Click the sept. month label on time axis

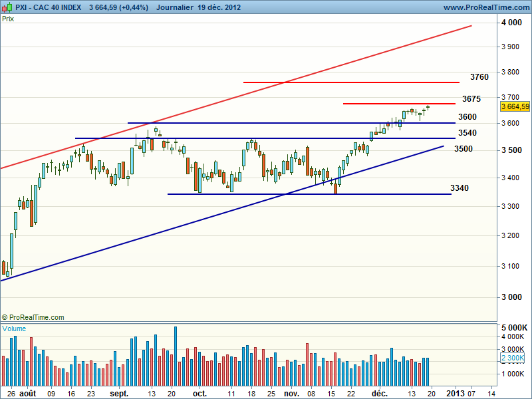[119, 393]
